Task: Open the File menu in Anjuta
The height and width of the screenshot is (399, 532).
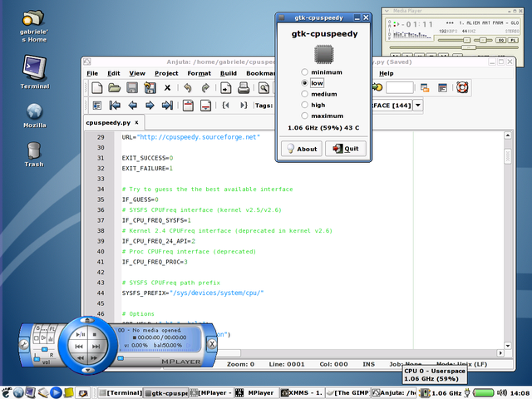Action: 92,73
